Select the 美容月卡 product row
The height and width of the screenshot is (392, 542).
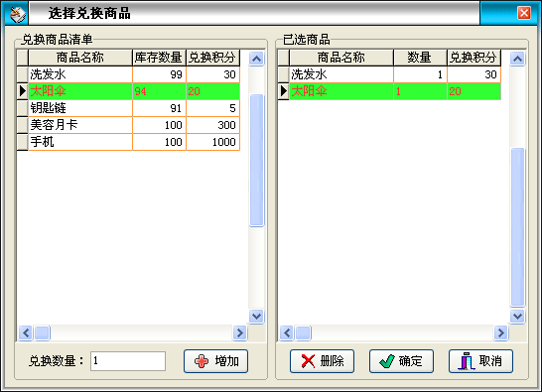coord(134,125)
